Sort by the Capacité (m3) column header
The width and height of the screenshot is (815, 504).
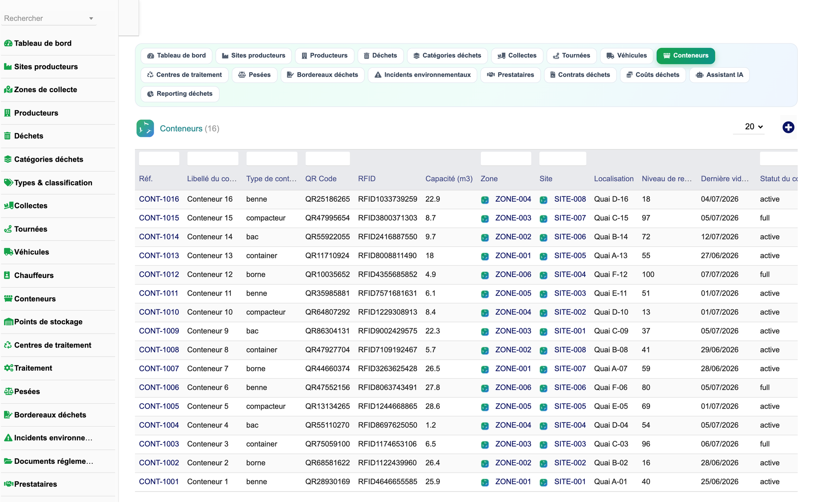[x=449, y=179]
